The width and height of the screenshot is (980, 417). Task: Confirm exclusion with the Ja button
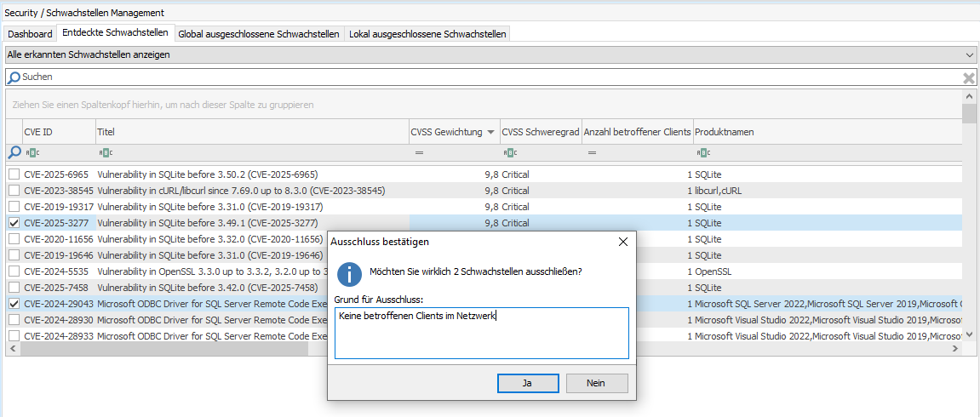pos(528,383)
